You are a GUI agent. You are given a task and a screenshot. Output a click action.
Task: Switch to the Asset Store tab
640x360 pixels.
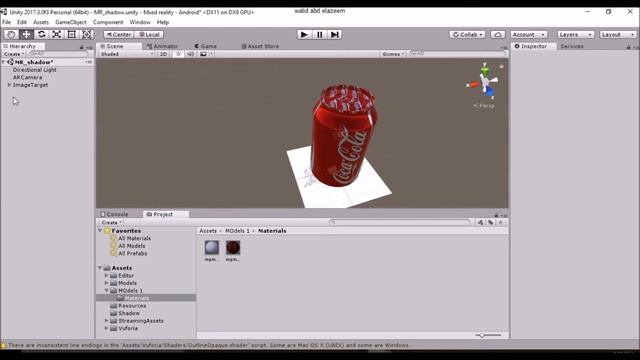pos(260,46)
